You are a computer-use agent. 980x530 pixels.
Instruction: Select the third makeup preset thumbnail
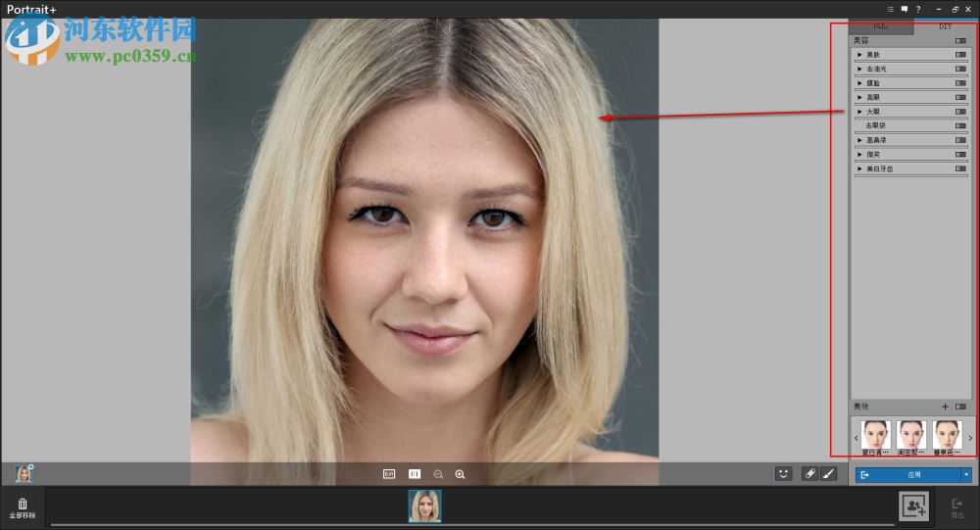948,437
